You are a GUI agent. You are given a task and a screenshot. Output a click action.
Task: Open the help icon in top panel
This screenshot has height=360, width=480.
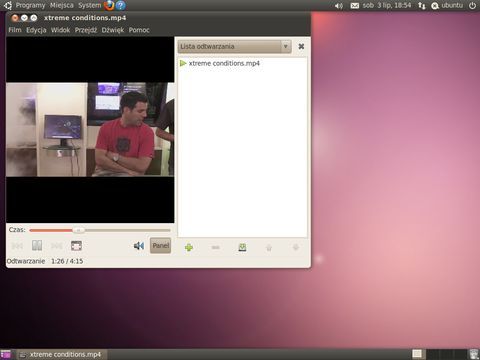coord(121,5)
